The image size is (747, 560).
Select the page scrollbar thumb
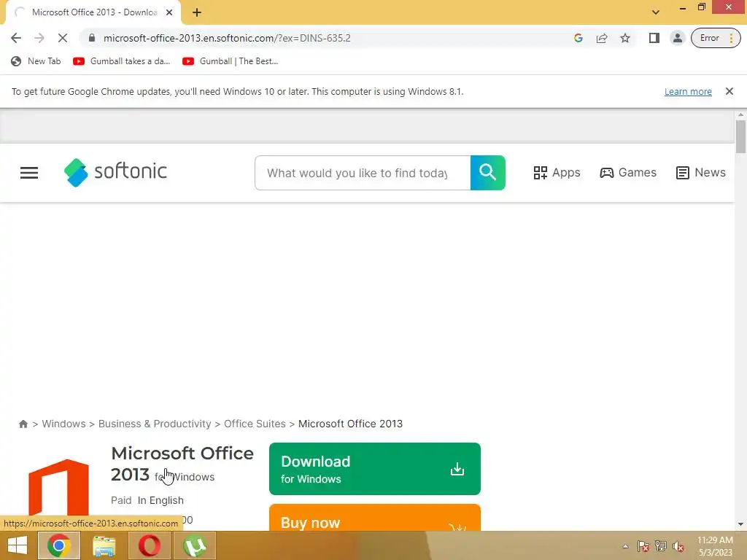(740, 136)
